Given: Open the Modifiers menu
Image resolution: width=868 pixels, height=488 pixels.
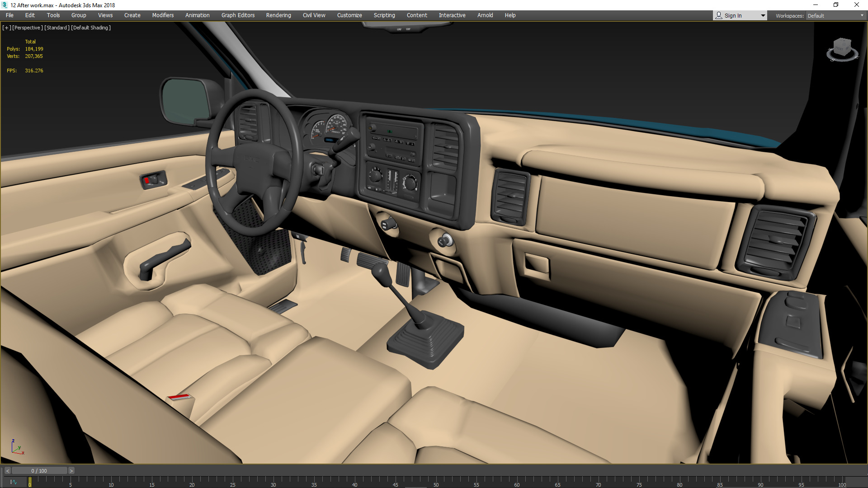Looking at the screenshot, I should pos(163,15).
